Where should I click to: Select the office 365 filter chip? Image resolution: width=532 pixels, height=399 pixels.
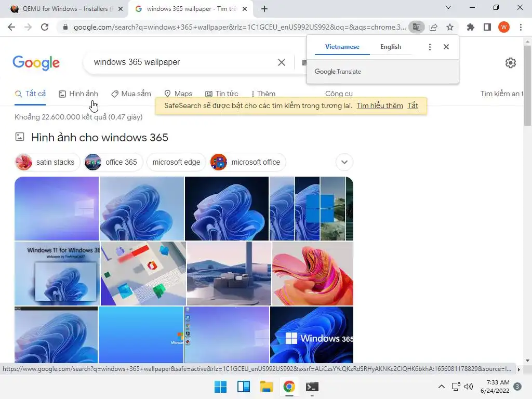click(x=114, y=162)
